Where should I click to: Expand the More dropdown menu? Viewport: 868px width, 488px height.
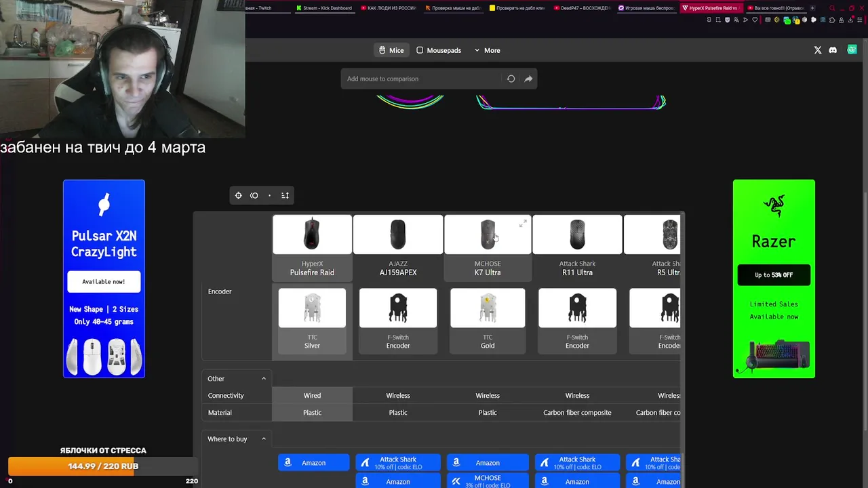(x=487, y=50)
